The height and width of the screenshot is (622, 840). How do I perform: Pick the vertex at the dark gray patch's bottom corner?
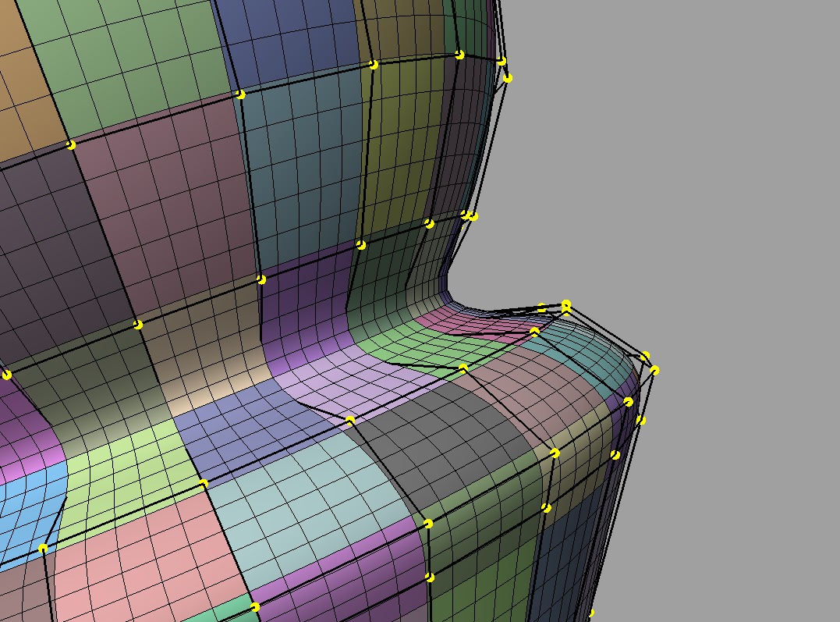pyautogui.click(x=428, y=524)
